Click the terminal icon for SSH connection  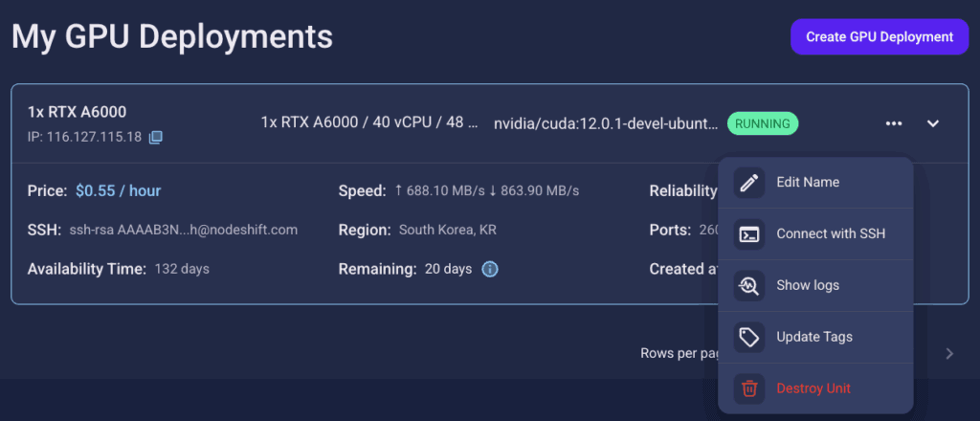coord(749,233)
